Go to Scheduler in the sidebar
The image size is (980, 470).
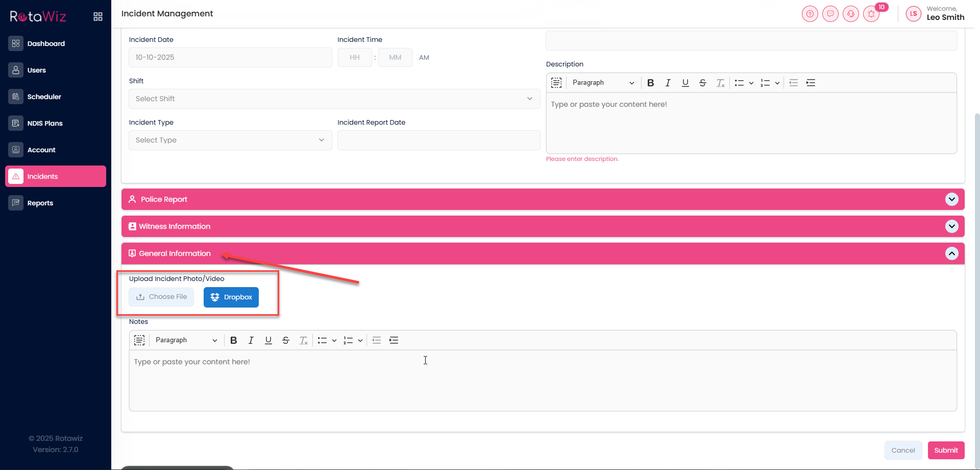click(x=44, y=97)
